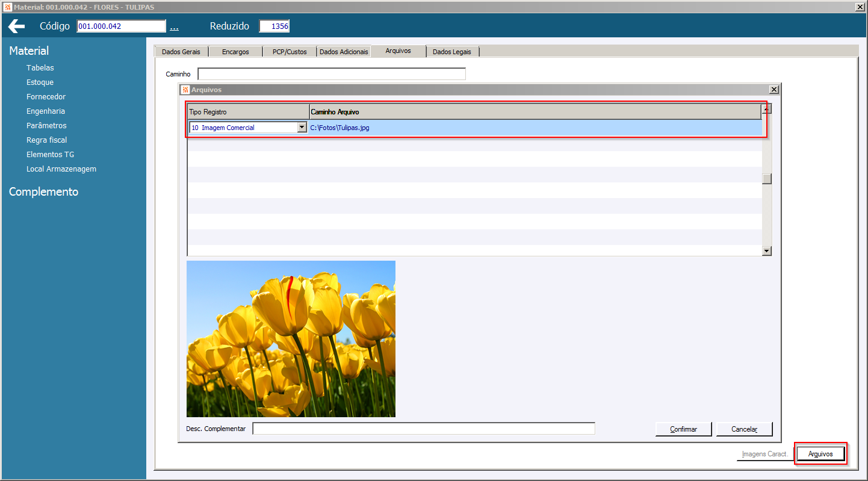Switch to the Dados Gerais tab
This screenshot has height=481, width=868.
coord(181,52)
